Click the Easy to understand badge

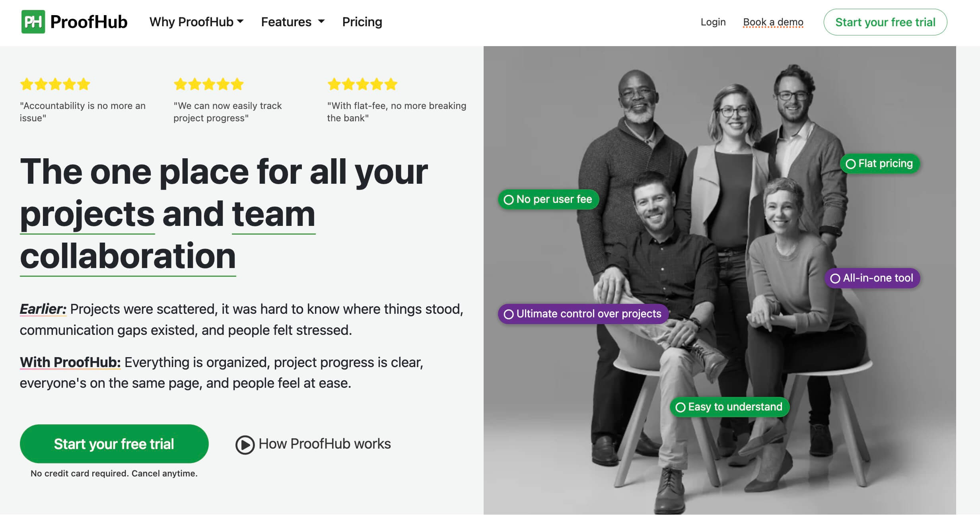(x=729, y=407)
